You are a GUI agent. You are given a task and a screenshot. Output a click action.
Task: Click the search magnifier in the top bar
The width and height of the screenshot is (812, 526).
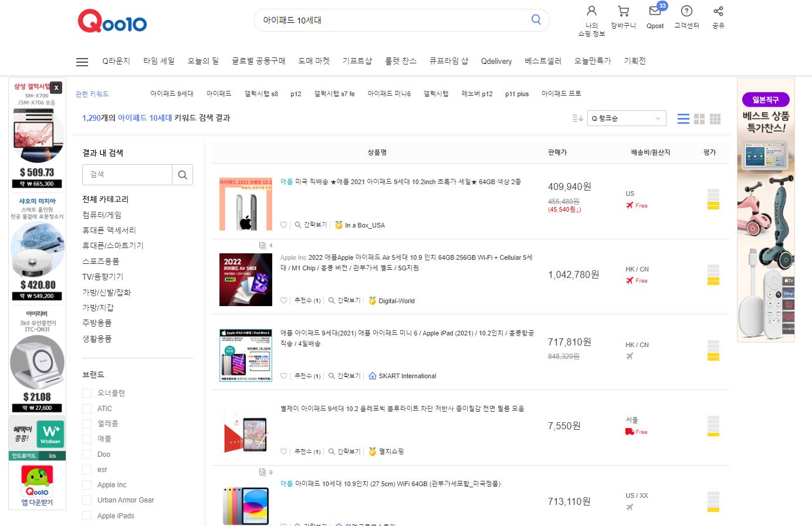pyautogui.click(x=536, y=19)
